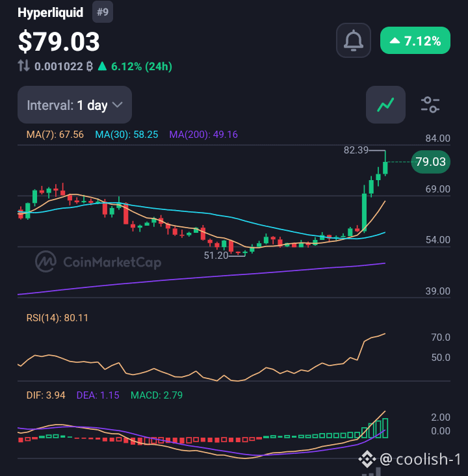Click the MACD: 2.79 value

tap(157, 395)
